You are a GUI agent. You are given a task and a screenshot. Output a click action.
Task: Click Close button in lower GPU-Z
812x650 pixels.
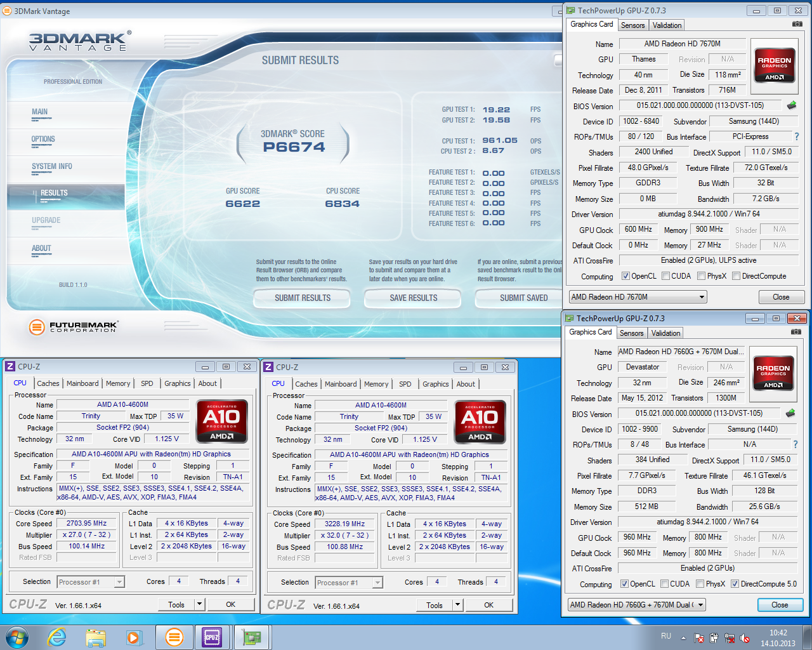pyautogui.click(x=780, y=605)
